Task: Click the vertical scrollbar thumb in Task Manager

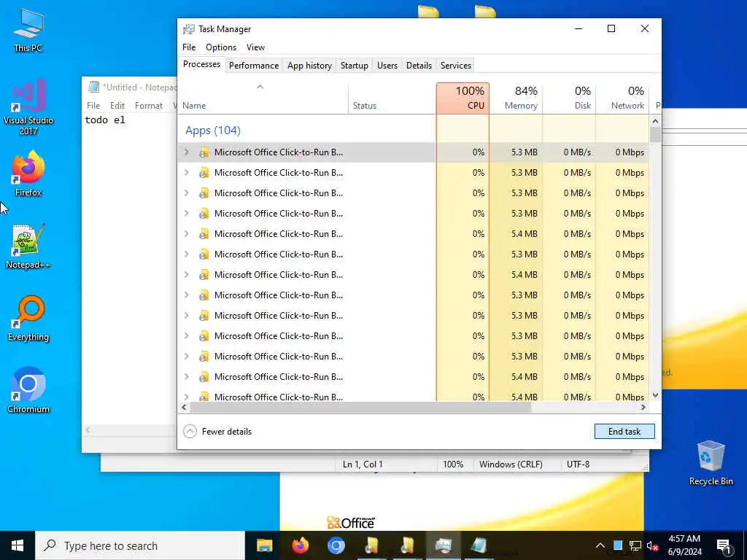Action: [x=655, y=135]
